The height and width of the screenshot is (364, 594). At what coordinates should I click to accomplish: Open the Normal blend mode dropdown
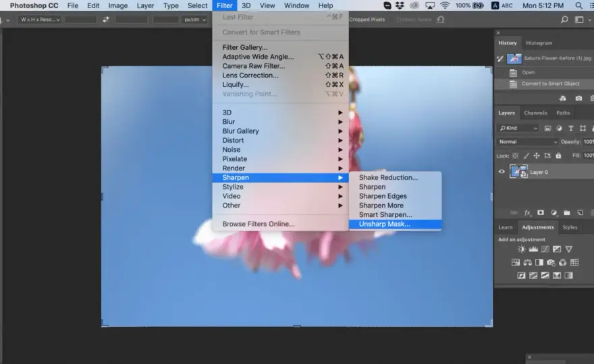[x=527, y=142]
